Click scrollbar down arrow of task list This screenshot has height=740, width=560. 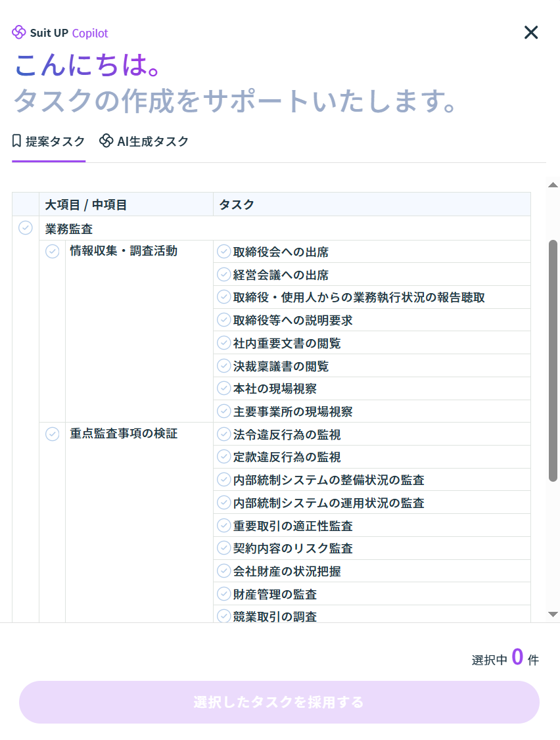point(553,614)
